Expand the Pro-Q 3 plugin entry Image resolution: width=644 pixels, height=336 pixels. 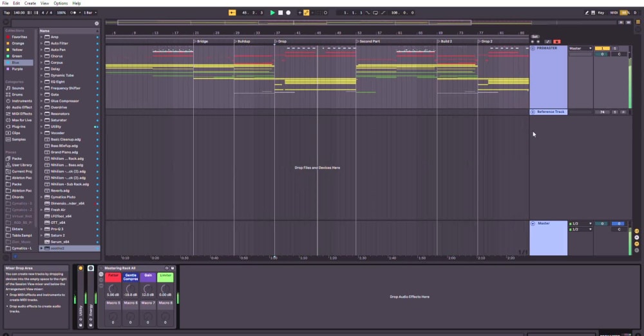point(41,229)
